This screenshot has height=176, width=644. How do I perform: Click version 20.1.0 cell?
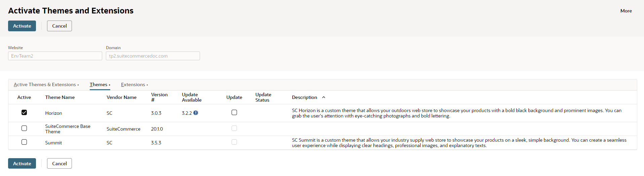pos(157,129)
